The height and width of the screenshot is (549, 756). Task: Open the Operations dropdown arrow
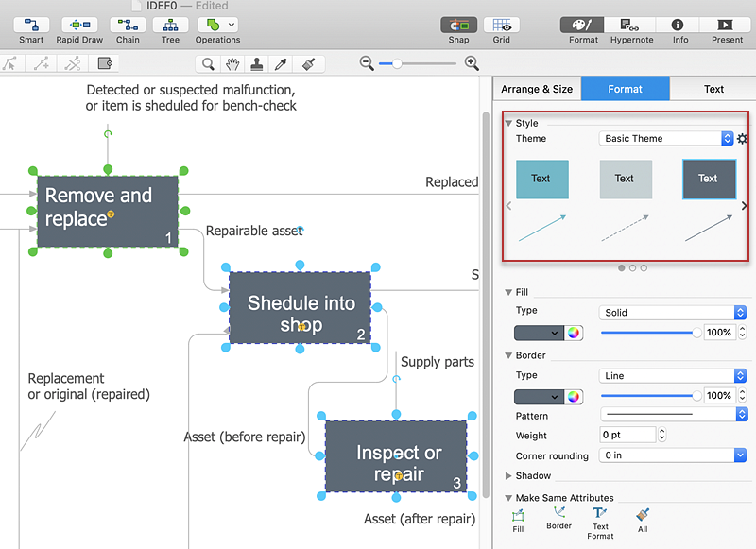click(x=232, y=25)
